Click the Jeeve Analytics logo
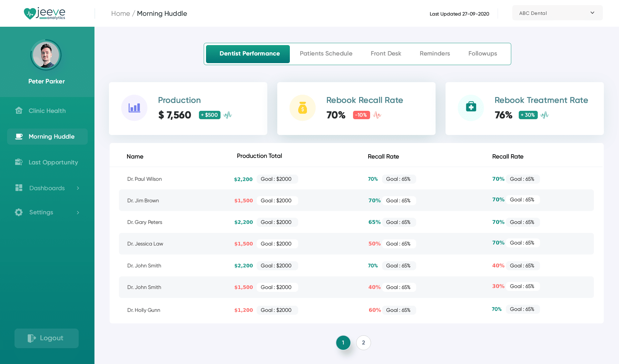Image resolution: width=619 pixels, height=364 pixels. click(x=44, y=13)
